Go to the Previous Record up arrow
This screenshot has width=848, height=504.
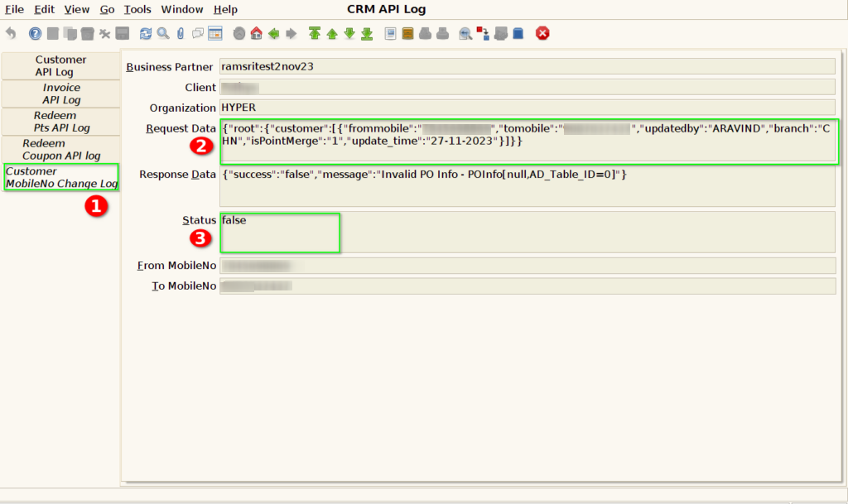pos(332,33)
